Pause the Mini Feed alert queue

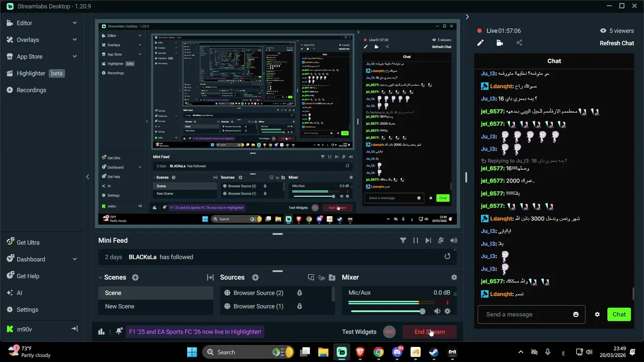416,241
